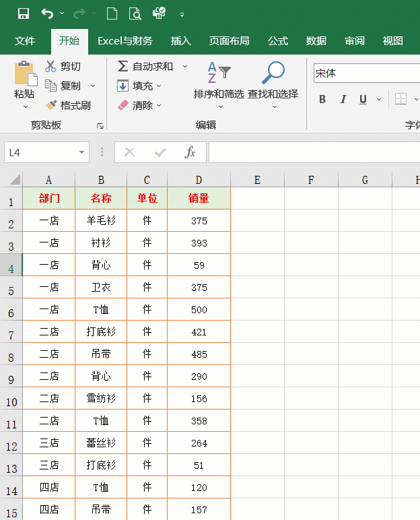The image size is (420, 520).
Task: Toggle Bold formatting button
Action: point(322,100)
